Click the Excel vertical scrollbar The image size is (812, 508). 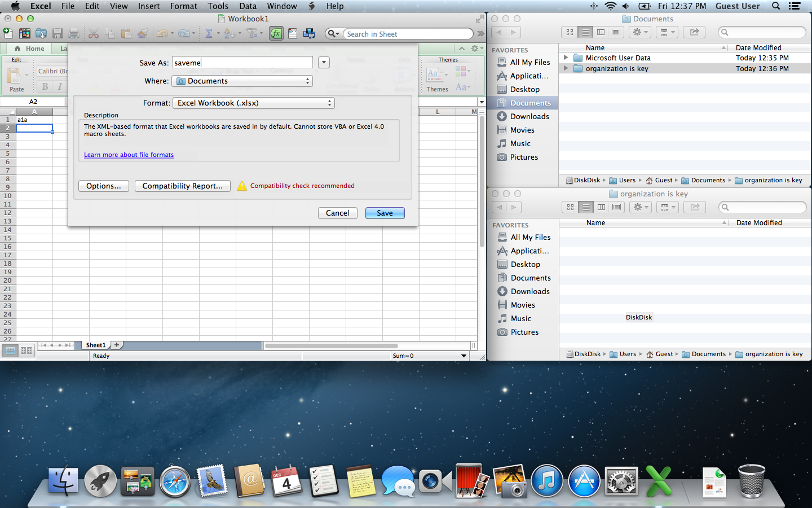click(482, 181)
